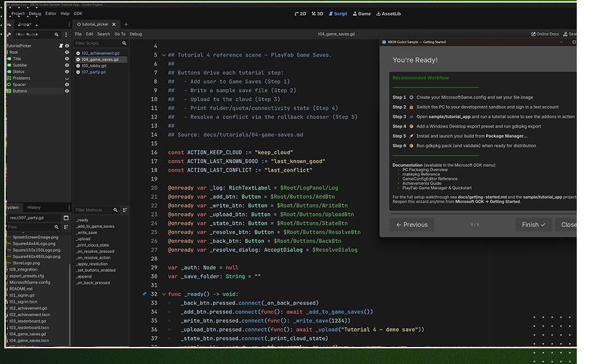Toggle FileSystem split view mode icon
Viewport: 602px width, 364px height.
pos(66,218)
